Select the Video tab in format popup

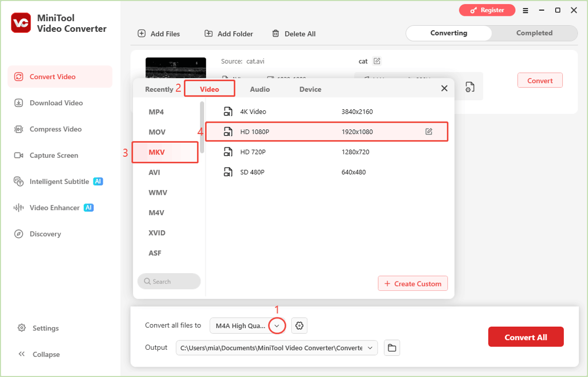209,89
